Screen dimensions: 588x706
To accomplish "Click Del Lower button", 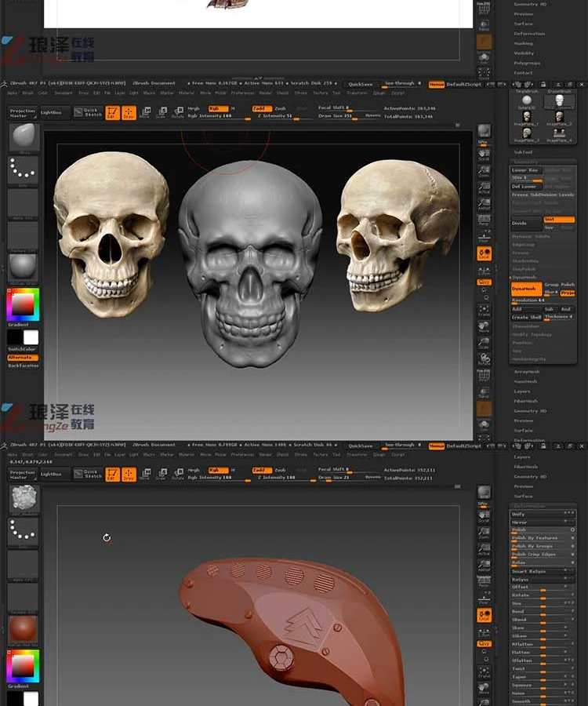I will click(x=525, y=187).
